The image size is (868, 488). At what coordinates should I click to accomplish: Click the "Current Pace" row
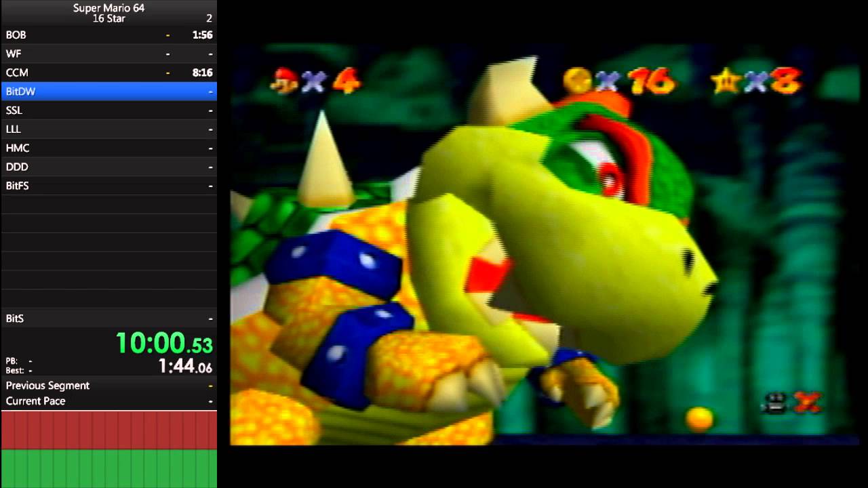[x=108, y=401]
